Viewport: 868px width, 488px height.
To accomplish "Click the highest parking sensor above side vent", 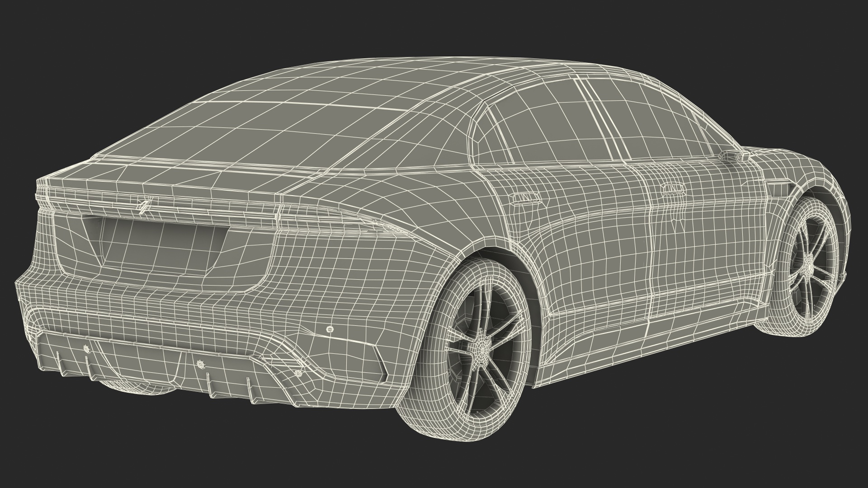I will (329, 330).
